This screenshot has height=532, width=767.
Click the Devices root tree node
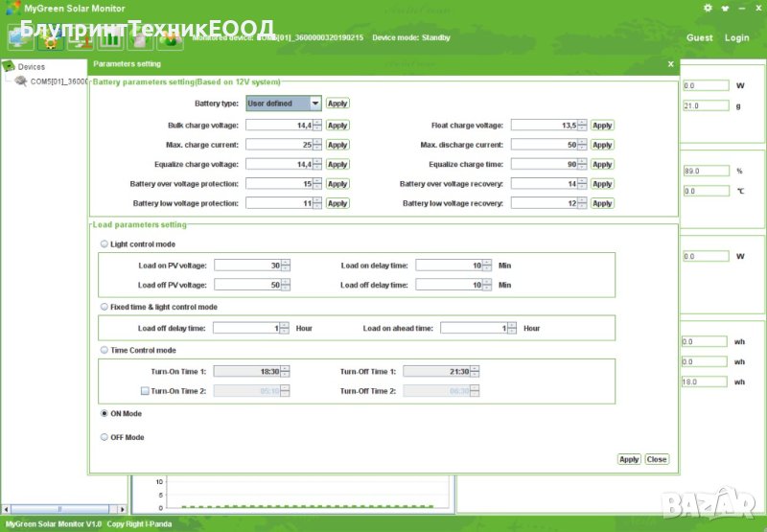pos(31,67)
